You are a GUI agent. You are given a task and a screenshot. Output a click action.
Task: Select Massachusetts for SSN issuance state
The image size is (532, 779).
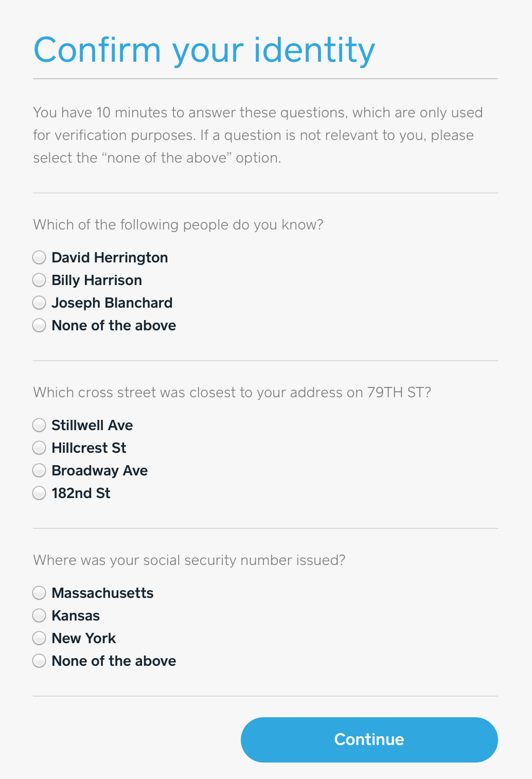pyautogui.click(x=39, y=593)
